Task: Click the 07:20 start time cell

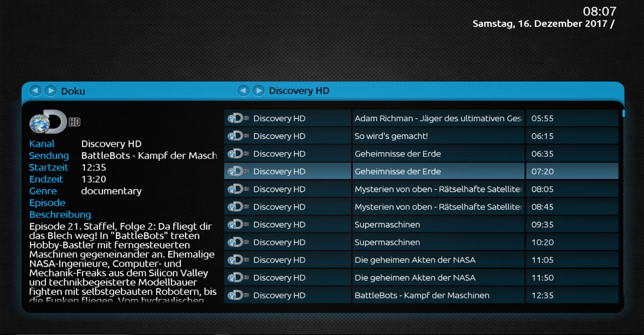Action: [x=572, y=171]
